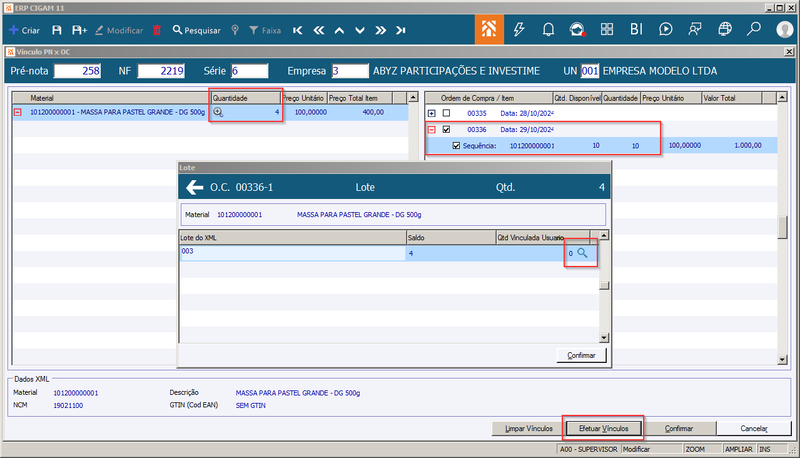Click the Criar toolbar item
This screenshot has height=458, width=800.
(24, 31)
